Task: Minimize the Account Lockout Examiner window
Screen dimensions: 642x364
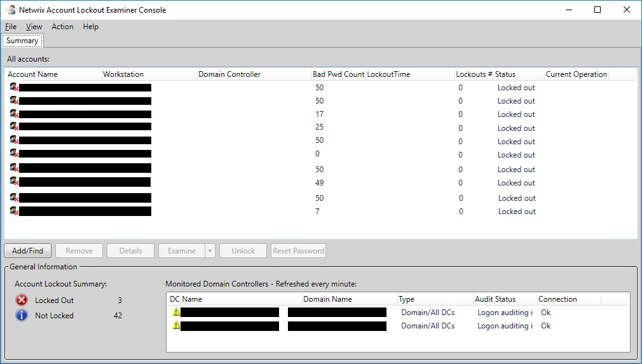Action: point(569,10)
